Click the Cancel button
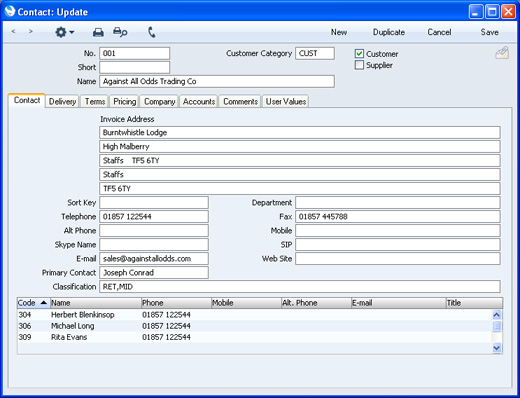Image resolution: width=520 pixels, height=398 pixels. 439,32
